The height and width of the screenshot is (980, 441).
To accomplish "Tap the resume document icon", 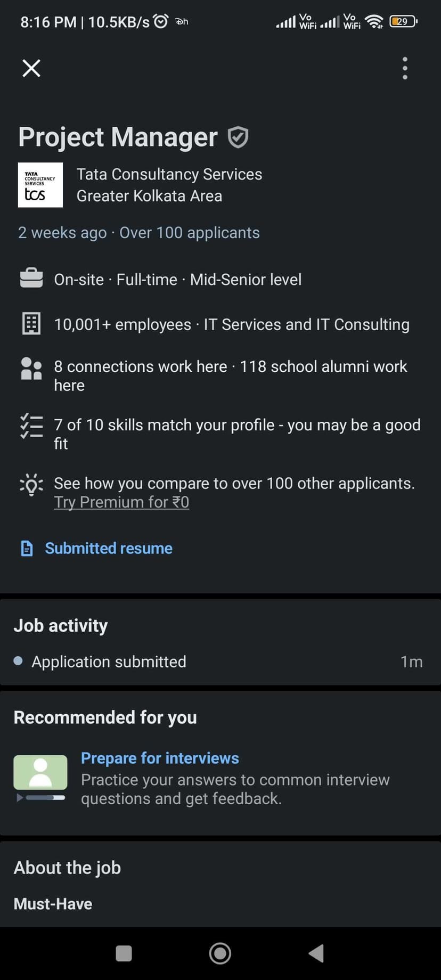I will pyautogui.click(x=27, y=548).
